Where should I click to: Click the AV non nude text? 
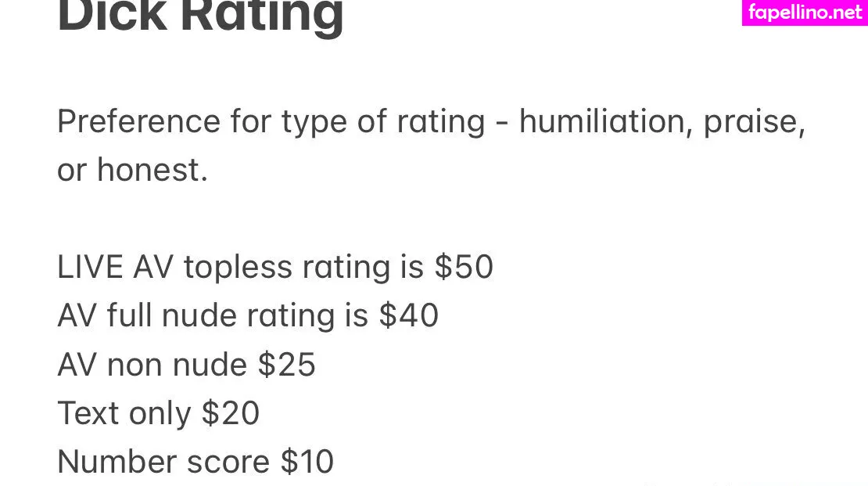coord(147,365)
